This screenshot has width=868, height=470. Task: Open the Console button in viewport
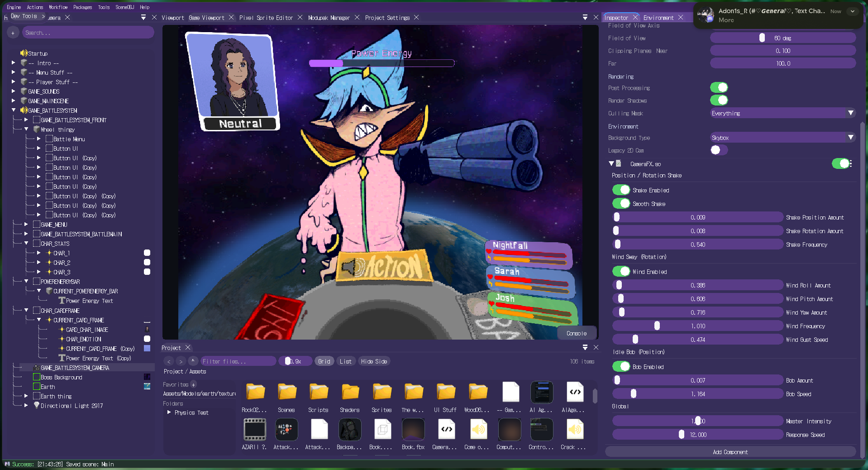click(x=577, y=333)
